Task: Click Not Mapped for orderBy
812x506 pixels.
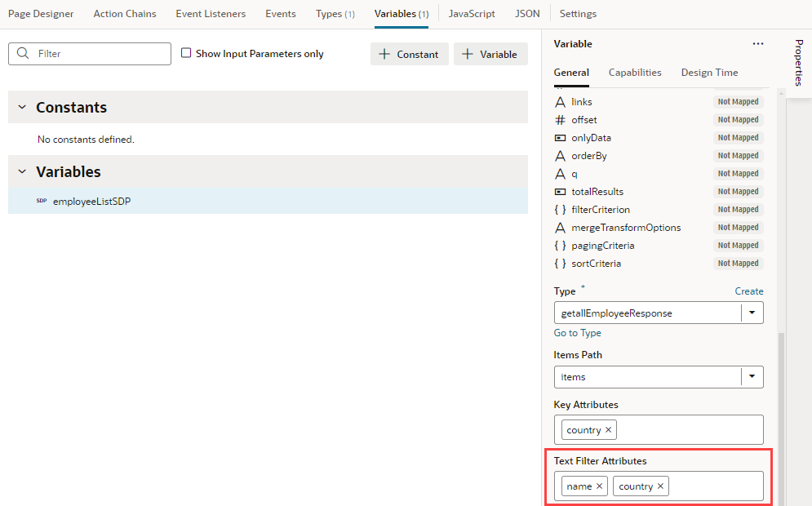Action: (738, 156)
